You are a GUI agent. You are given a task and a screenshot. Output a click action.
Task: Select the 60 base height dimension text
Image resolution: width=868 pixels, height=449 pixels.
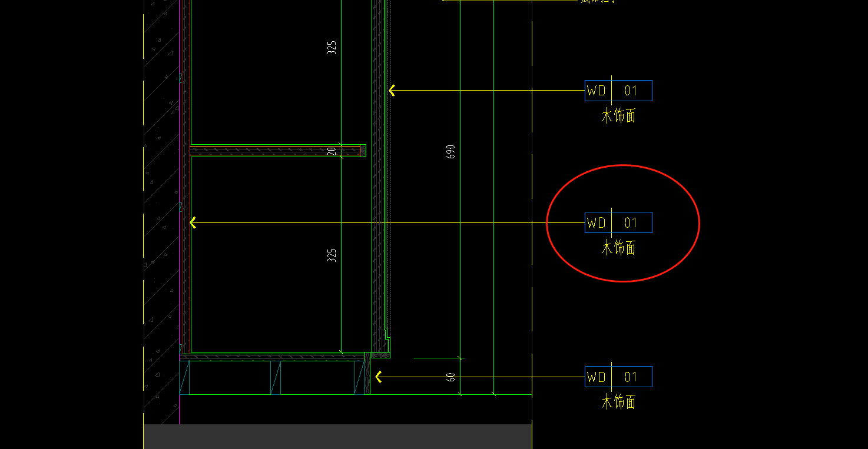click(452, 377)
